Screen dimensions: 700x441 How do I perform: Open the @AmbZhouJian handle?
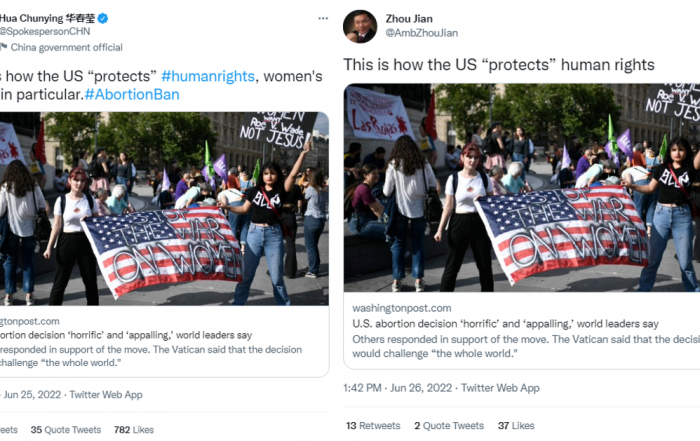click(x=421, y=33)
